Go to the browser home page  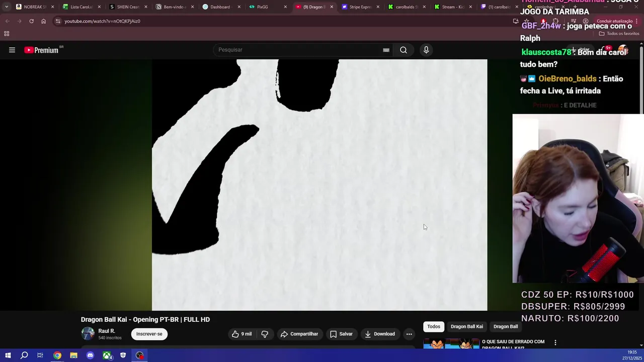tap(43, 21)
